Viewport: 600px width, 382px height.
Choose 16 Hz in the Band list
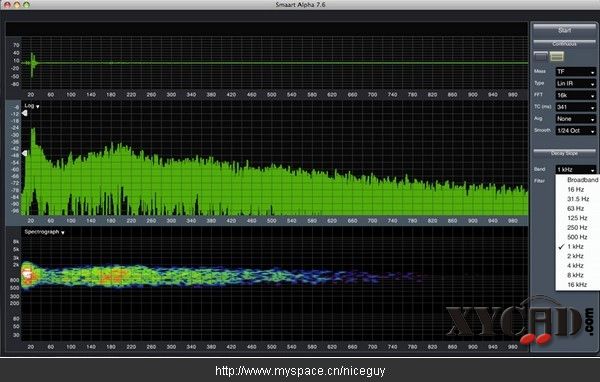coord(578,189)
